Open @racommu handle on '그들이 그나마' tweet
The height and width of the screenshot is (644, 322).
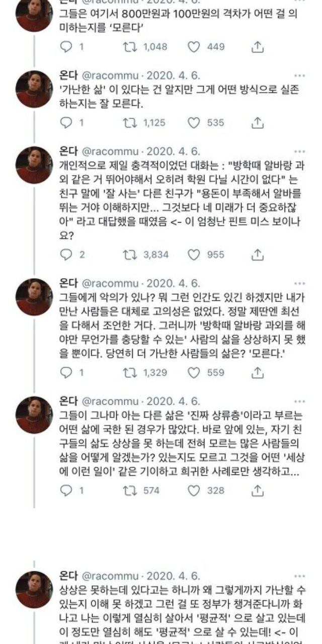click(x=109, y=401)
